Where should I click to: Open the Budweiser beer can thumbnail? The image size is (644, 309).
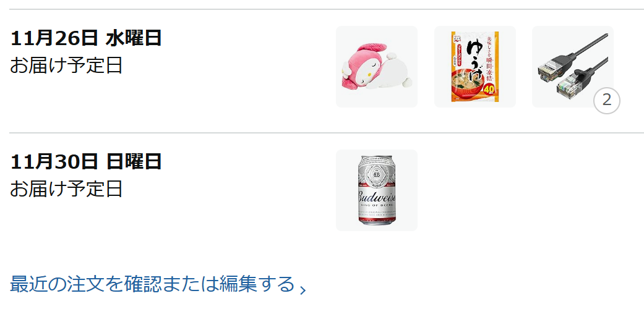click(377, 190)
